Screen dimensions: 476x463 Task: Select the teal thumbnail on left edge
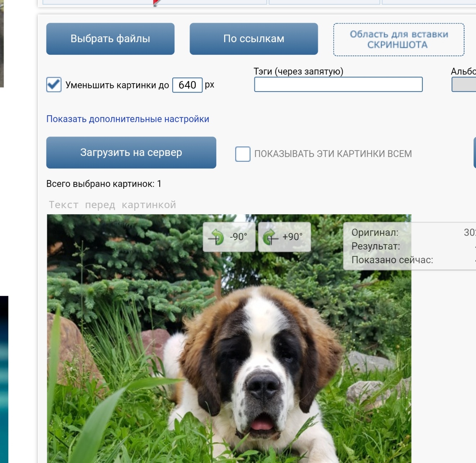pyautogui.click(x=4, y=379)
